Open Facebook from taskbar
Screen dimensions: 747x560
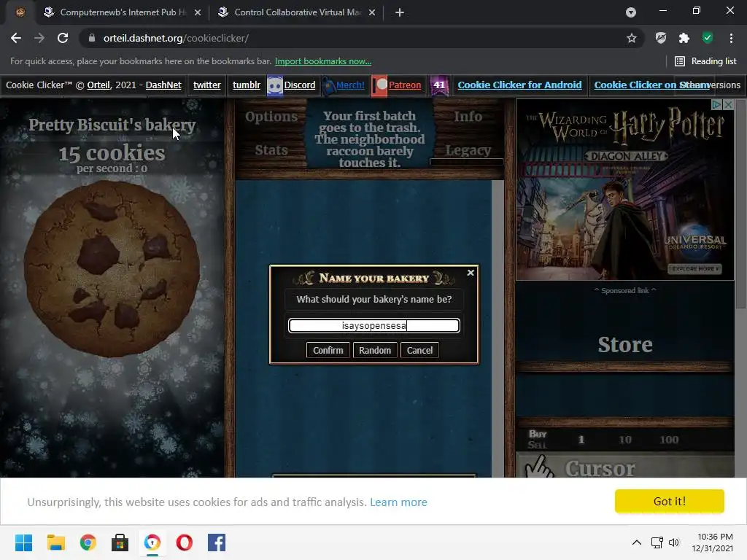[217, 542]
